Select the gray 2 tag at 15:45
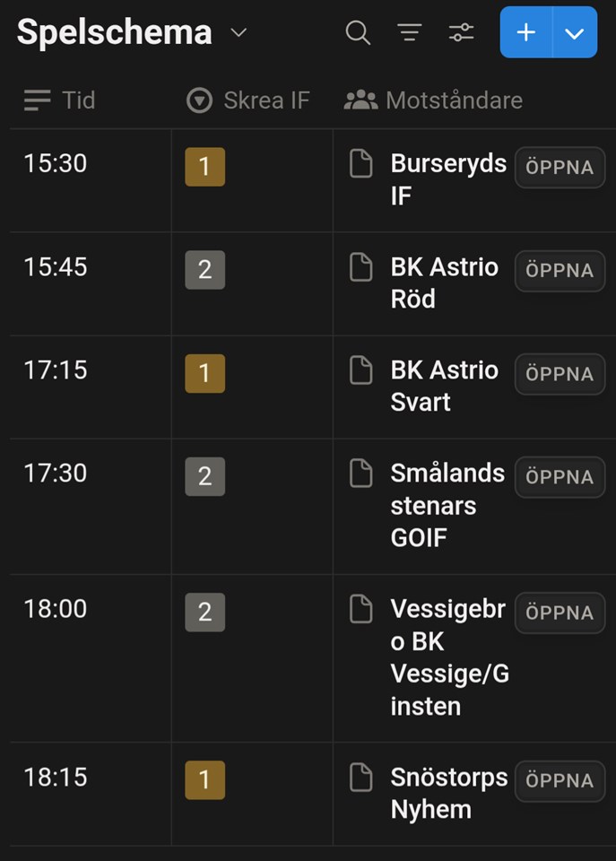Image resolution: width=616 pixels, height=861 pixels. coord(204,270)
